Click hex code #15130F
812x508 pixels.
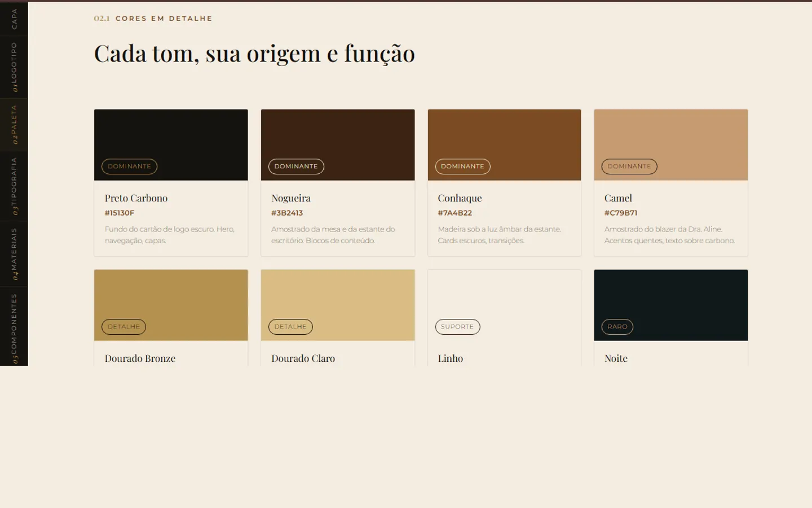(120, 213)
